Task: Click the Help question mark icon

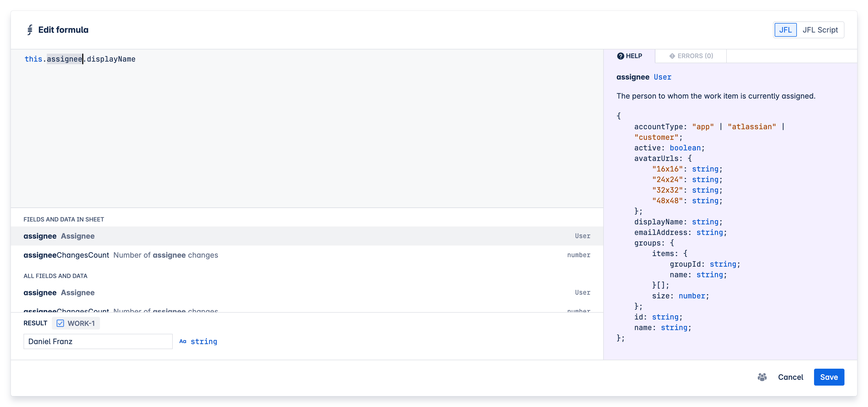Action: click(620, 56)
